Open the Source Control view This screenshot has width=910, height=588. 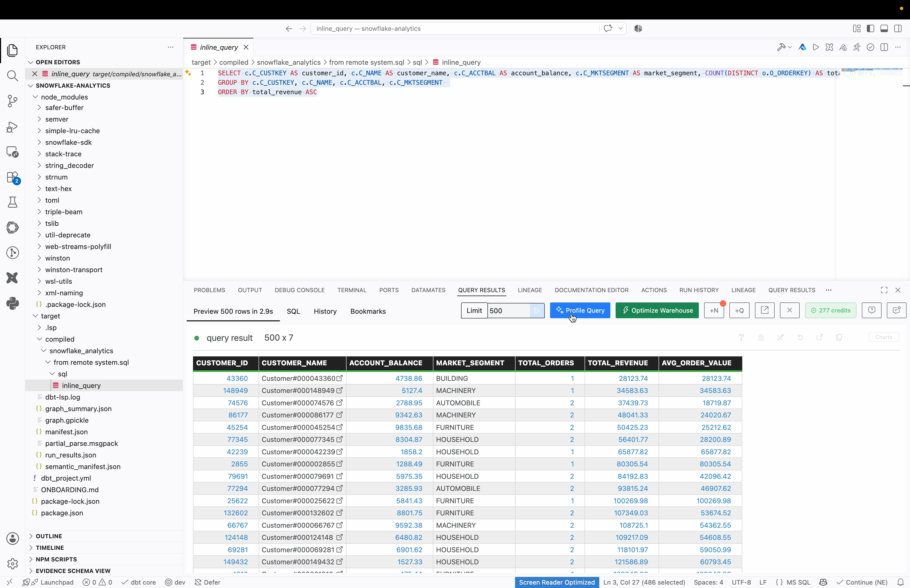click(12, 101)
